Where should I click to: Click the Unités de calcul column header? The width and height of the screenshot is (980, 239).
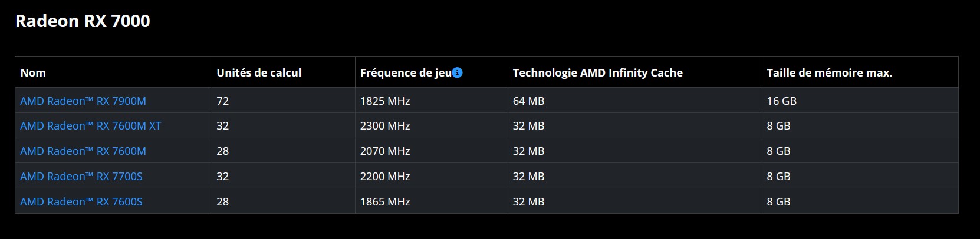point(284,72)
